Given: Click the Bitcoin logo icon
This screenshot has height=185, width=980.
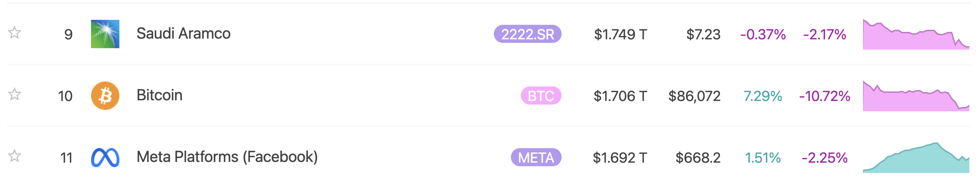Looking at the screenshot, I should pyautogui.click(x=105, y=96).
